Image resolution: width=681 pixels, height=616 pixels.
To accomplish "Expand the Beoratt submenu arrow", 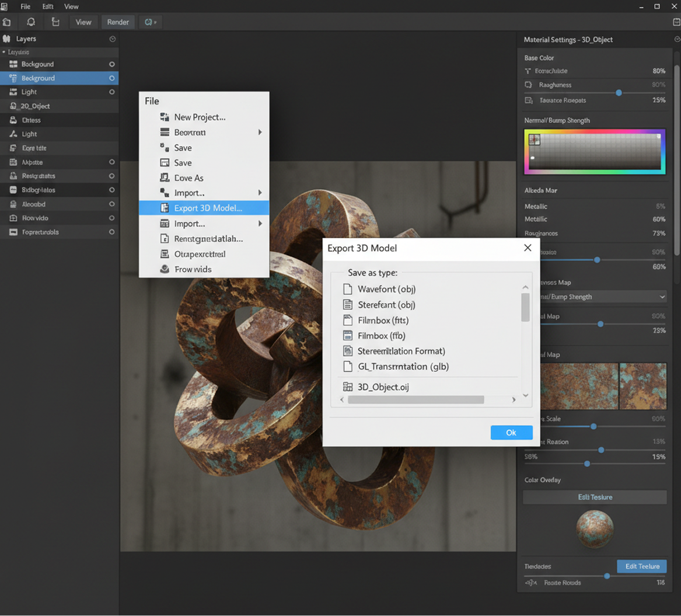I will click(260, 133).
